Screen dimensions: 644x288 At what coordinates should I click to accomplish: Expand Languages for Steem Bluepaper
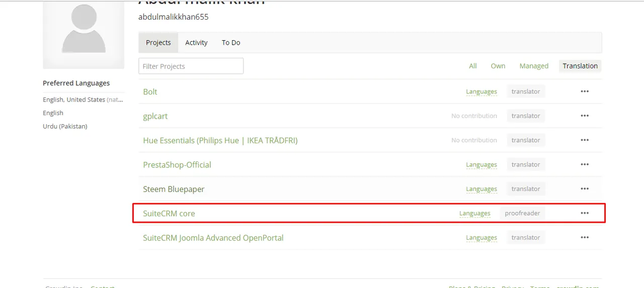(x=481, y=189)
